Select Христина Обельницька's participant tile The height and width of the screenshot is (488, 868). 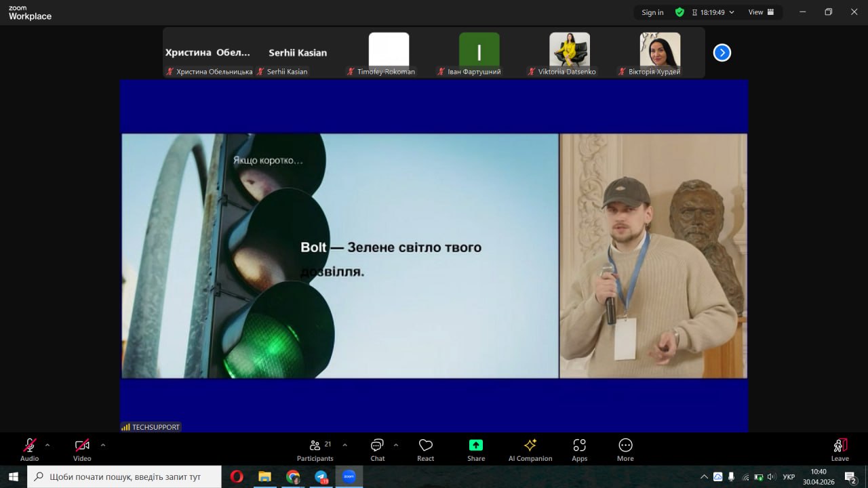pos(208,53)
